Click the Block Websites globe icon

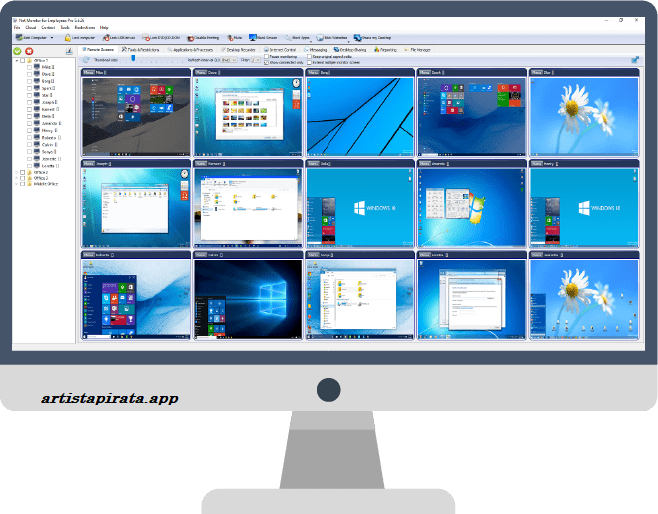click(320, 38)
